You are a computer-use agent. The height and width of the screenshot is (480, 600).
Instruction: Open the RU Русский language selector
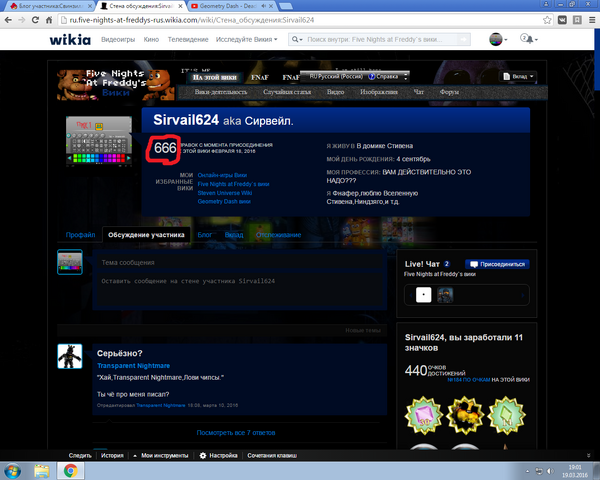[336, 77]
